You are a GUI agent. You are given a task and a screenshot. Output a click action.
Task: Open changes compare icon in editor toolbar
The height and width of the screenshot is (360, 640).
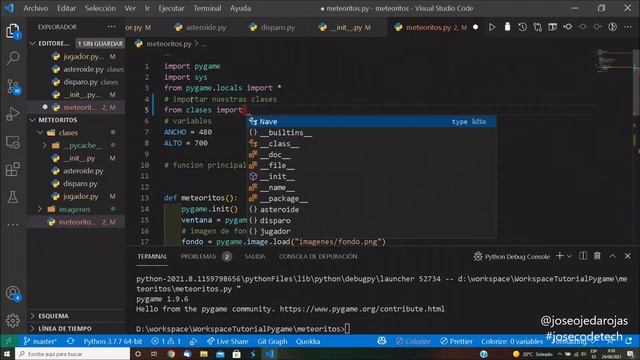[538, 27]
